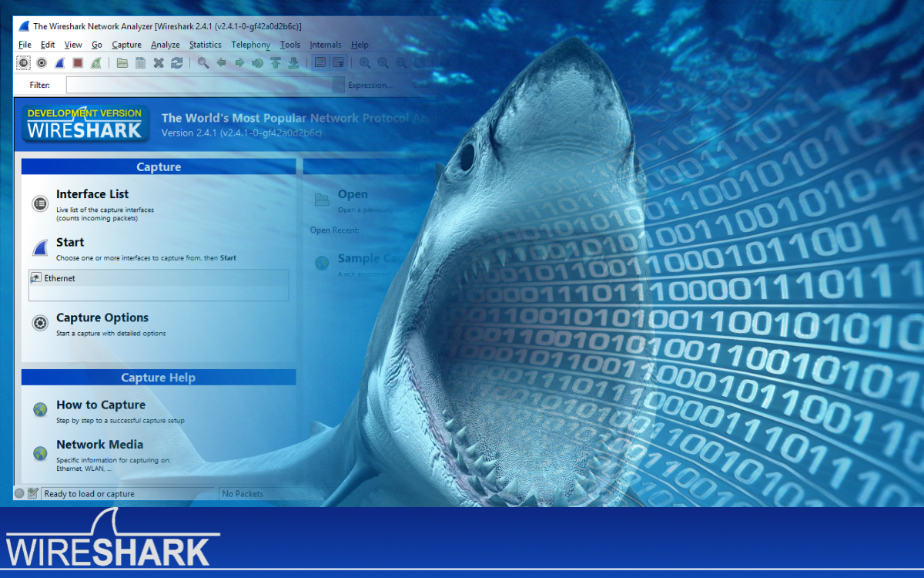924x578 pixels.
Task: Click the blue fin beside Start
Action: pyautogui.click(x=40, y=248)
